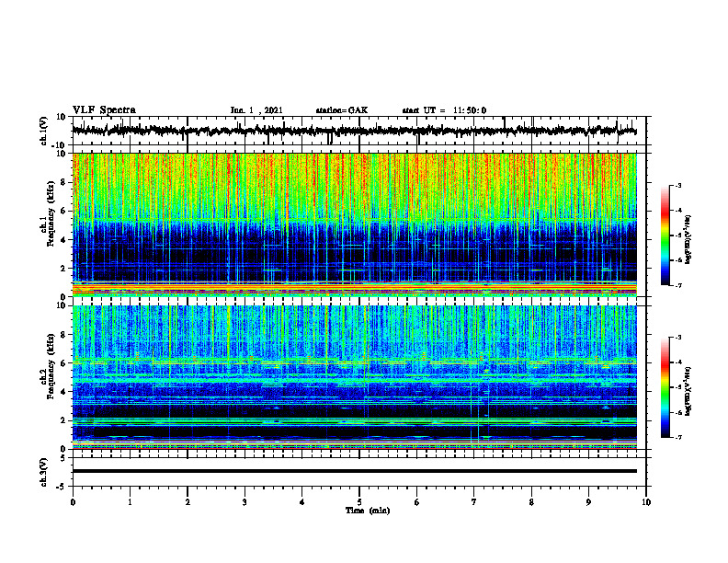Click the ch.1 "Frequency (kHz)" axis label

[51, 213]
